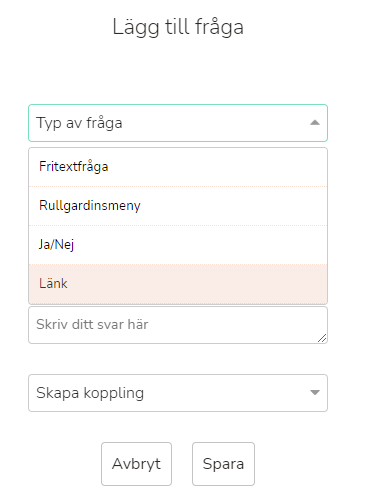Set question type to dropdown menu
The width and height of the screenshot is (366, 500).
pos(178,206)
